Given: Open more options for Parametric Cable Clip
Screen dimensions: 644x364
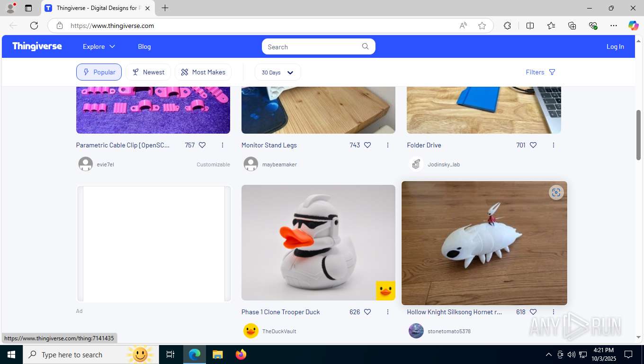Looking at the screenshot, I should (223, 145).
